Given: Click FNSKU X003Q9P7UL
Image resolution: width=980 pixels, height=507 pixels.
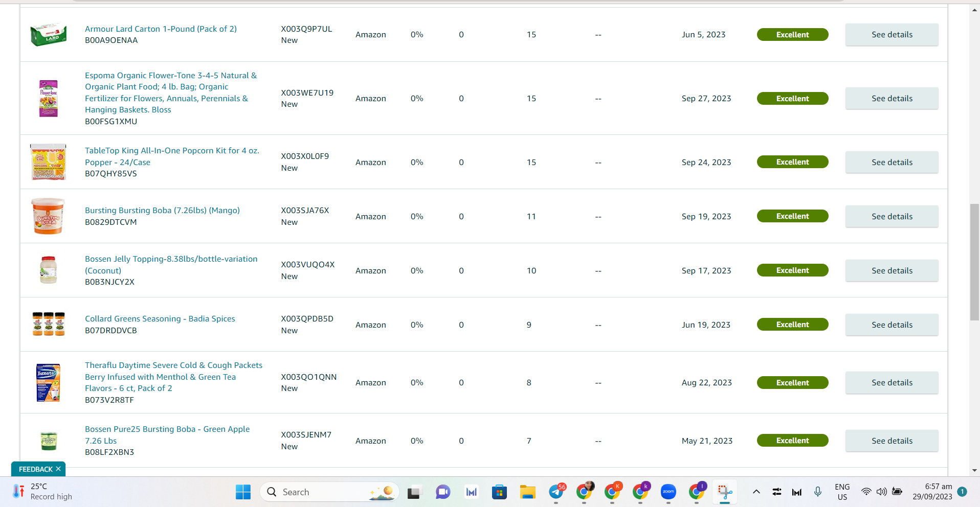Looking at the screenshot, I should [x=306, y=29].
